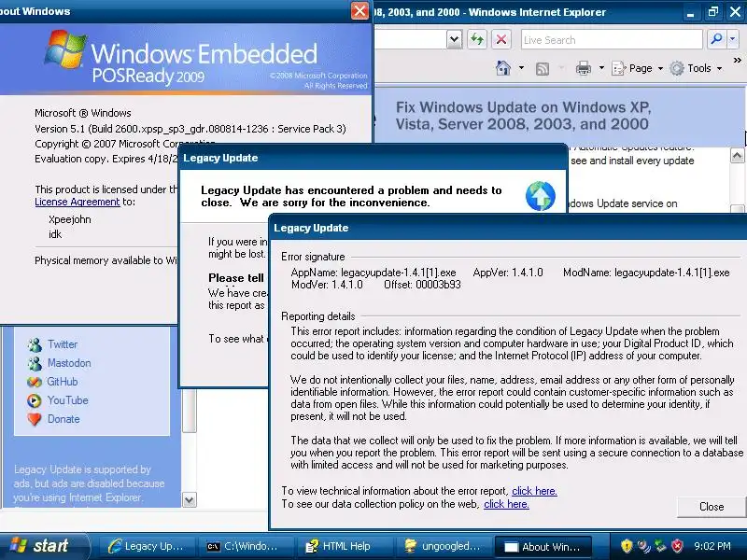Open the YouTube sidebar link

pos(67,400)
